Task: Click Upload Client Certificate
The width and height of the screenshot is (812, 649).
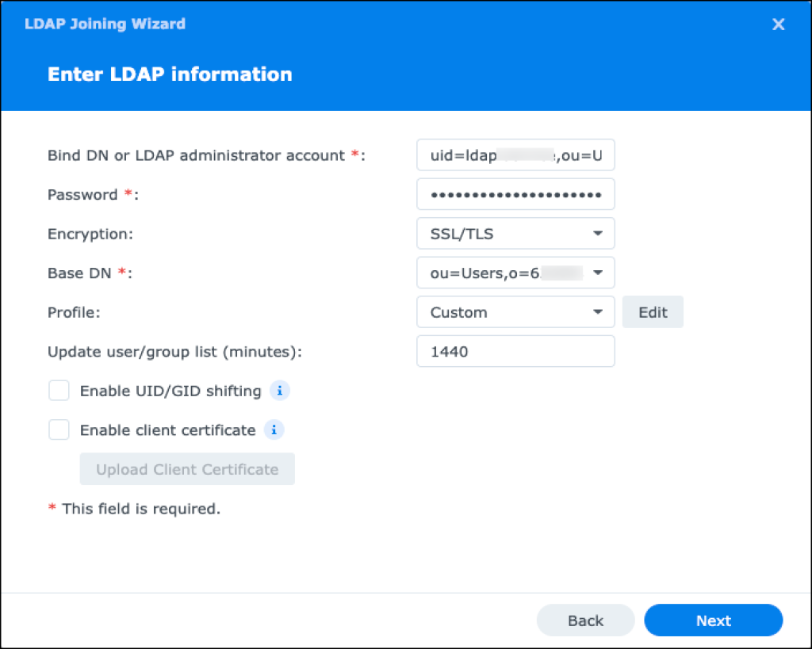Action: [x=186, y=468]
